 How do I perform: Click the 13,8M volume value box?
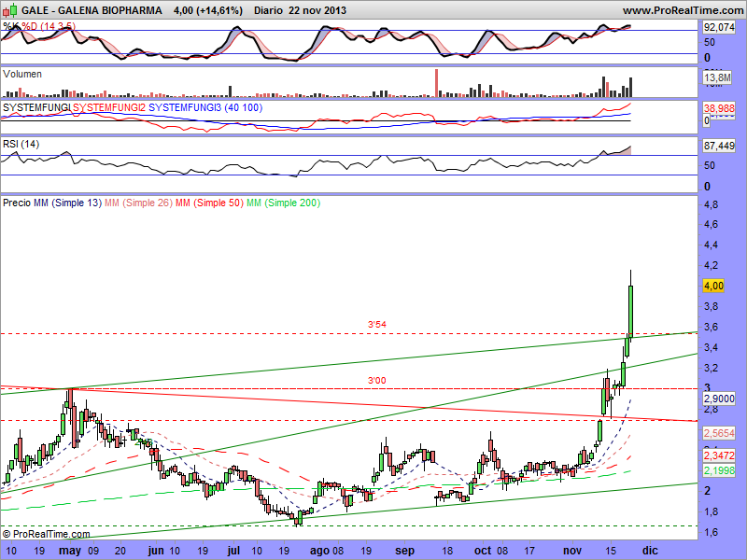tap(717, 77)
